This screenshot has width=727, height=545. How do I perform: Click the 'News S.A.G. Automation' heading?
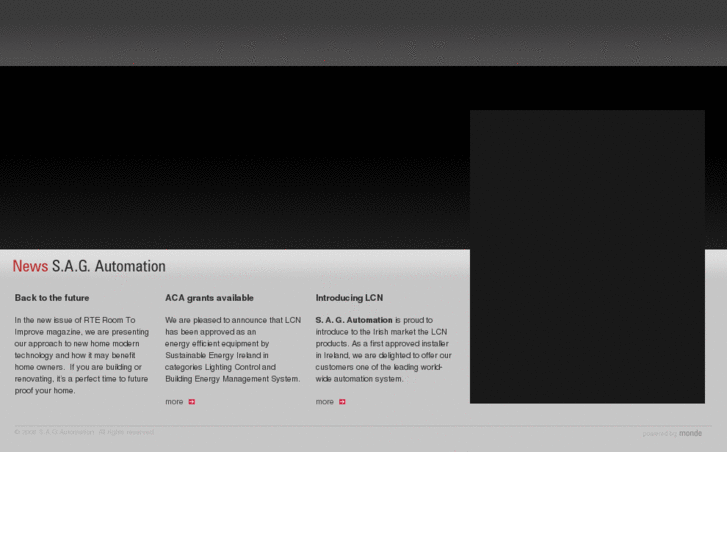click(89, 266)
